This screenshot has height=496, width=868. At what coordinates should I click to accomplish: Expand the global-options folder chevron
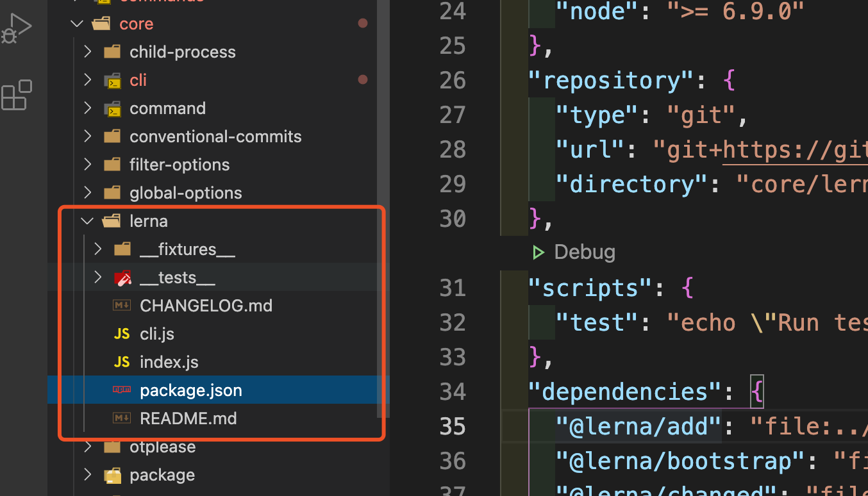click(88, 193)
